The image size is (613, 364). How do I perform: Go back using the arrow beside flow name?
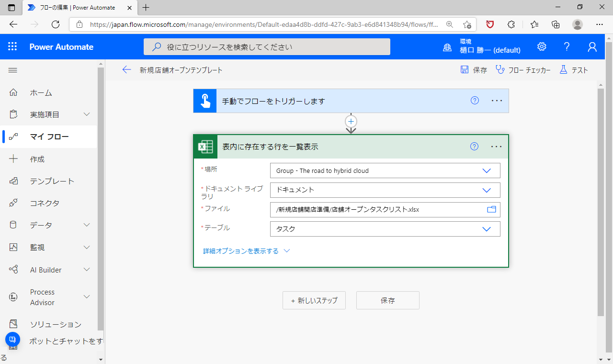126,70
